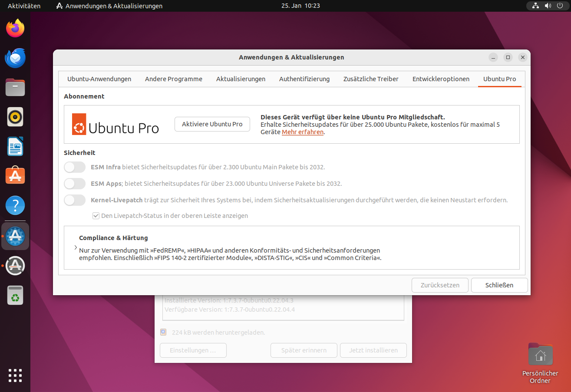The image size is (571, 392).
Task: Open the clock showing 25. Jan 10:23
Action: (x=300, y=6)
